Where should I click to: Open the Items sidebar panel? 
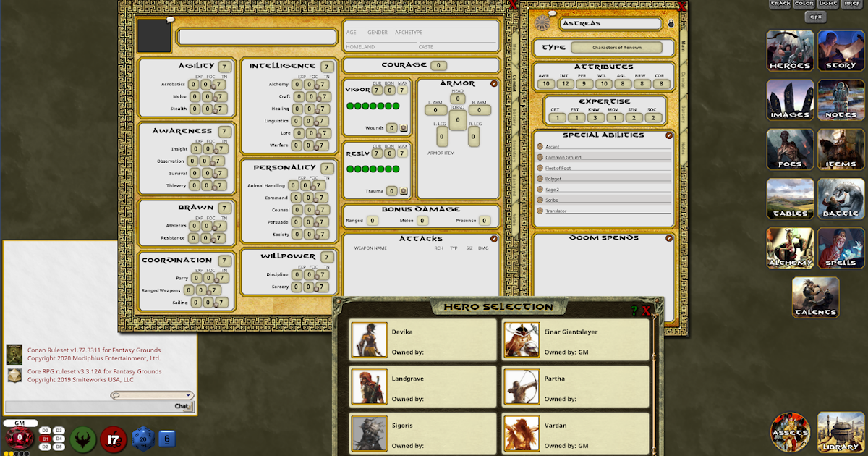click(x=841, y=149)
